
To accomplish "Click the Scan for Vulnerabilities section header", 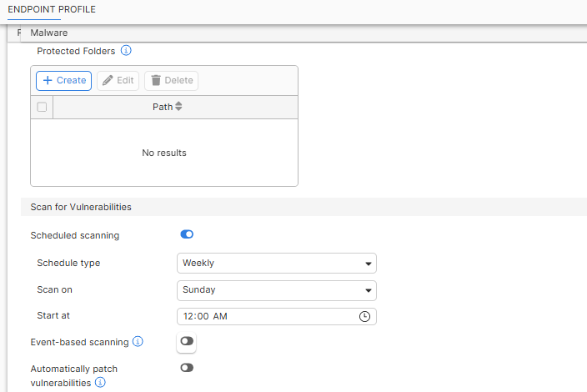I will click(81, 207).
